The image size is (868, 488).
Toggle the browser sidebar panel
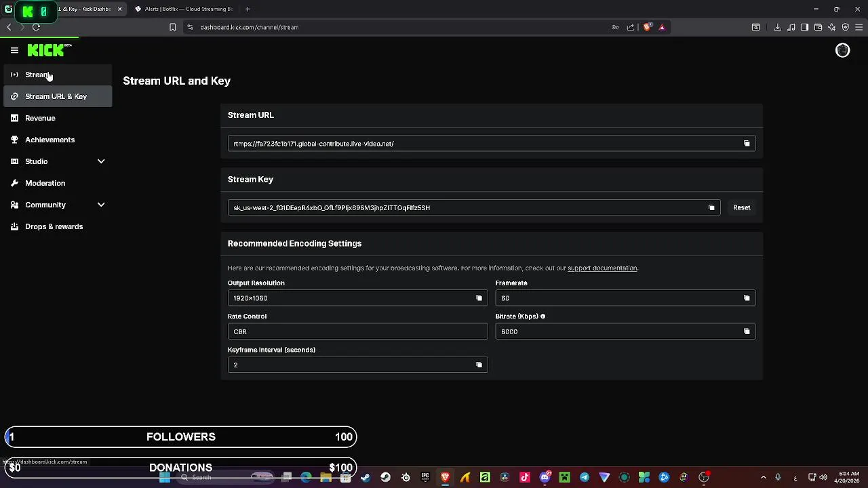tap(804, 27)
